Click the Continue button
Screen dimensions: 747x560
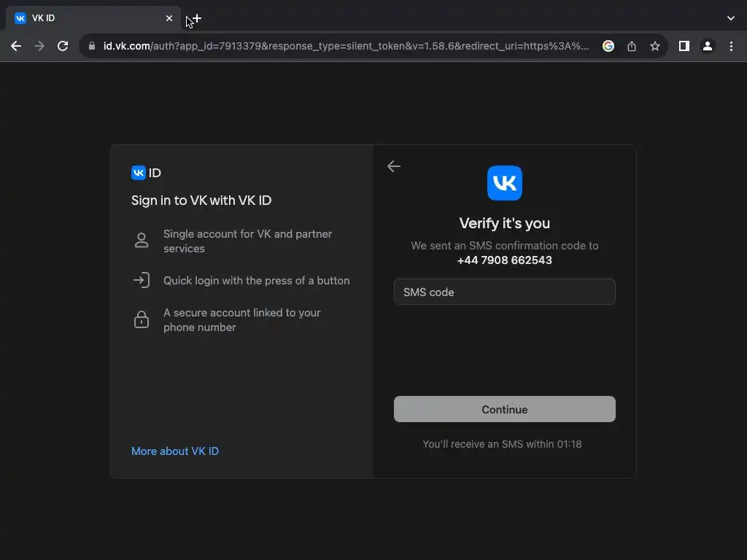click(505, 409)
